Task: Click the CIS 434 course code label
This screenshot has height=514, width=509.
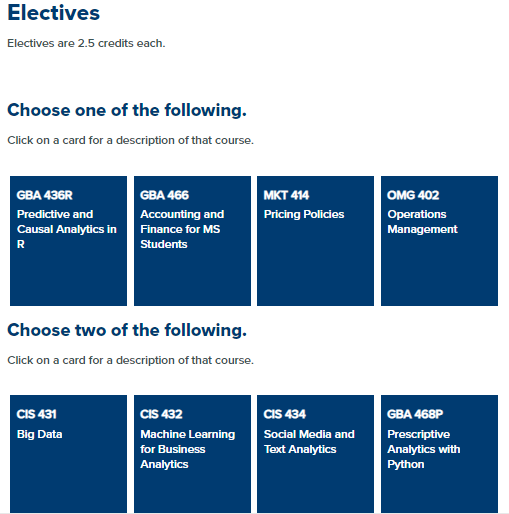Action: point(285,414)
